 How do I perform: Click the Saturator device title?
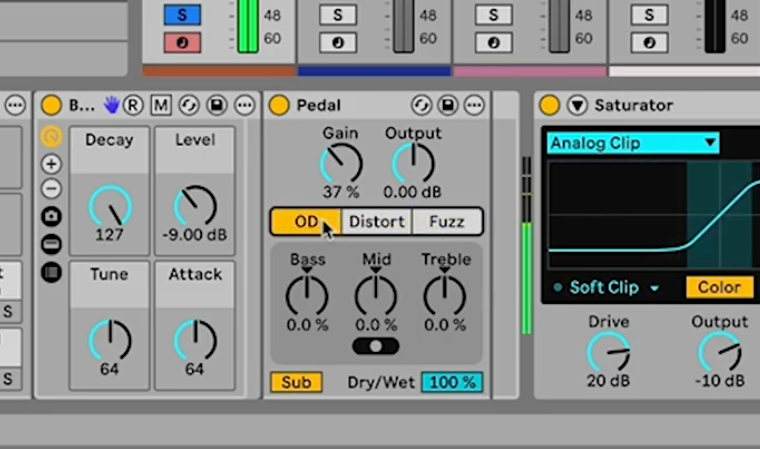pos(633,105)
